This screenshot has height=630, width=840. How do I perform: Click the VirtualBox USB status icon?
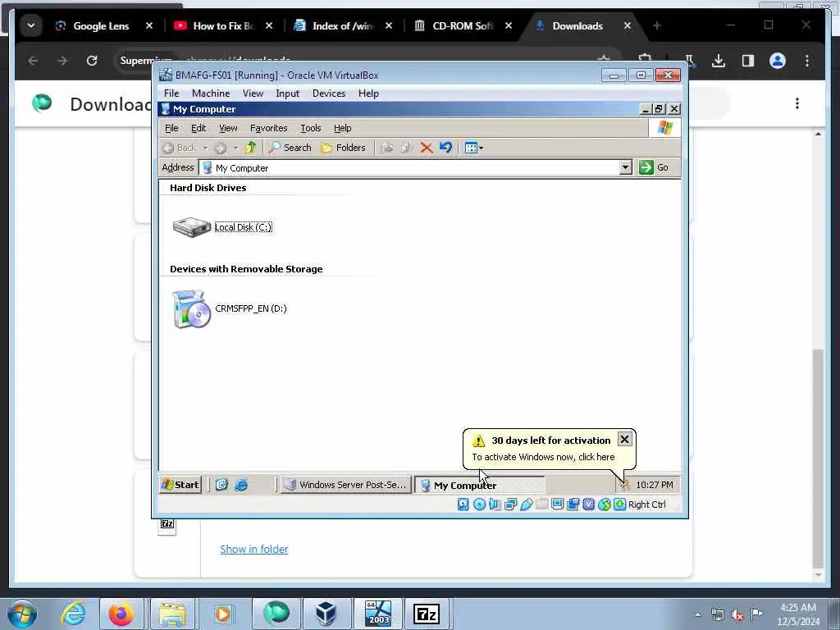pyautogui.click(x=526, y=504)
